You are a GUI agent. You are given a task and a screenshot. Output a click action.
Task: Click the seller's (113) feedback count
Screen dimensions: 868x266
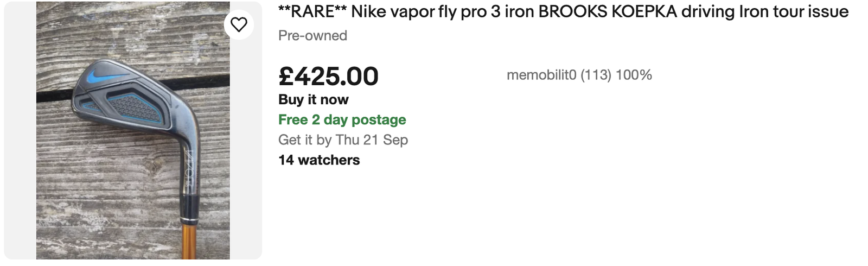click(x=596, y=75)
